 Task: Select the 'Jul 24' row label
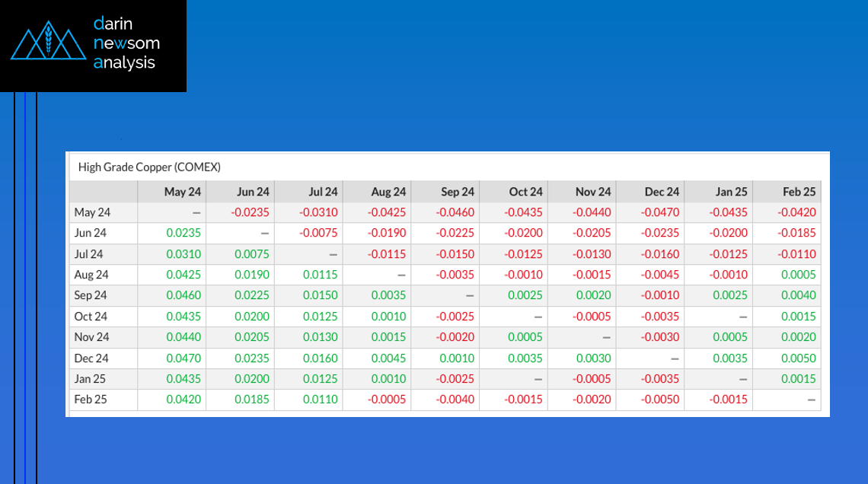89,254
